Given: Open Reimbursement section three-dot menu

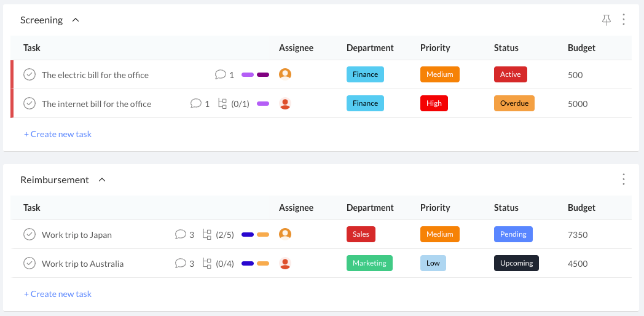Looking at the screenshot, I should coord(624,180).
